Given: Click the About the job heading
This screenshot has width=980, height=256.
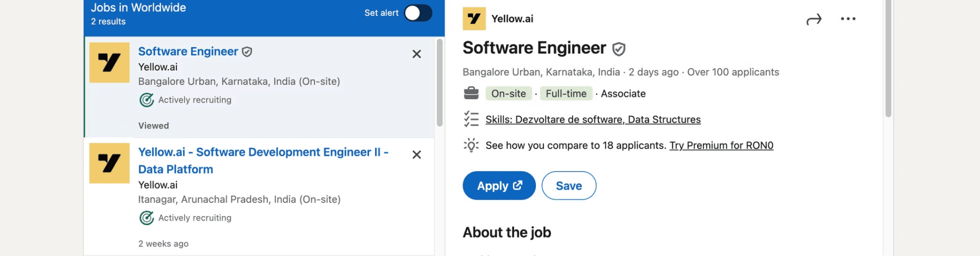Looking at the screenshot, I should (507, 232).
